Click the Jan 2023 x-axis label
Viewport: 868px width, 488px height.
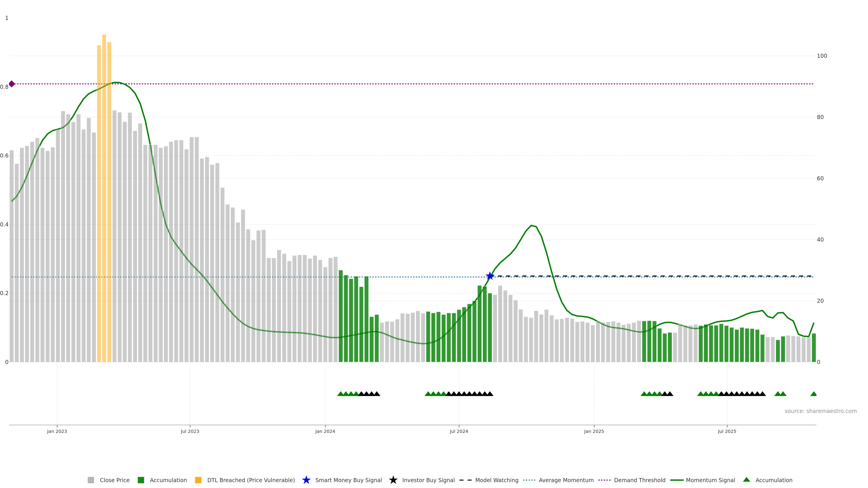click(57, 432)
